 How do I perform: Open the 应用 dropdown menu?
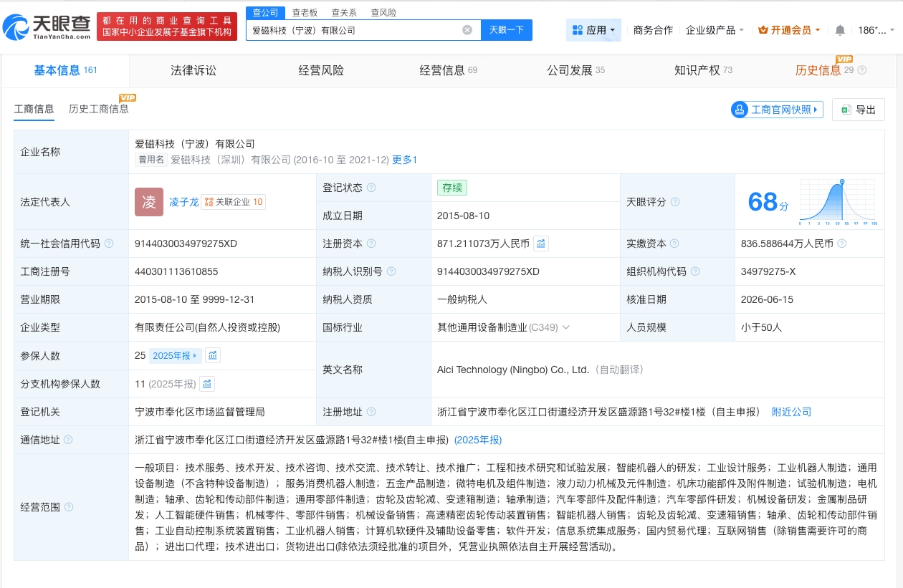point(593,30)
